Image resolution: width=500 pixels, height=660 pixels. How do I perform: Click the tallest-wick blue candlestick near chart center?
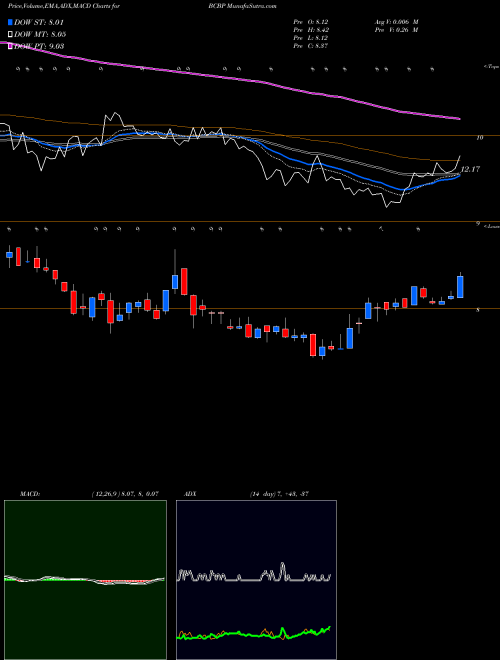pyautogui.click(x=175, y=281)
